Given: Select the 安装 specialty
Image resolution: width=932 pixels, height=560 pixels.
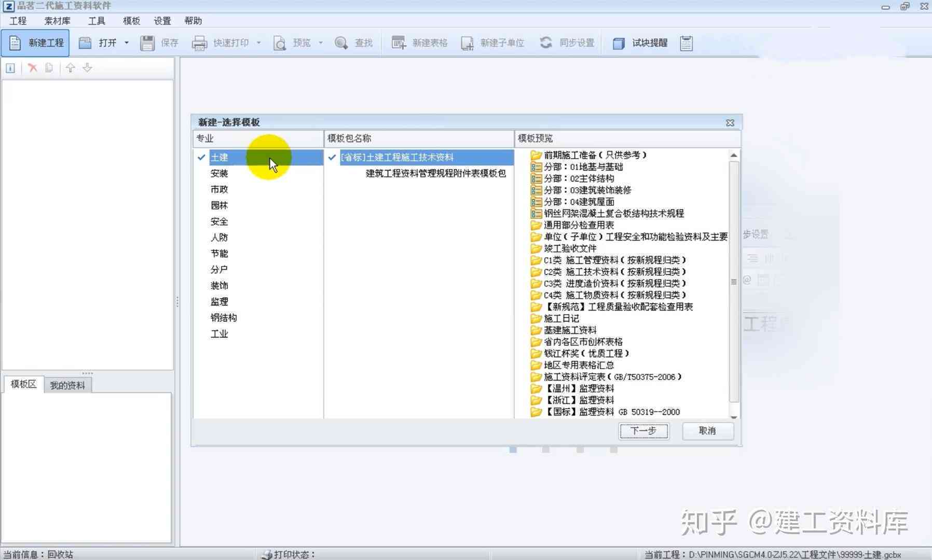Looking at the screenshot, I should pos(219,173).
